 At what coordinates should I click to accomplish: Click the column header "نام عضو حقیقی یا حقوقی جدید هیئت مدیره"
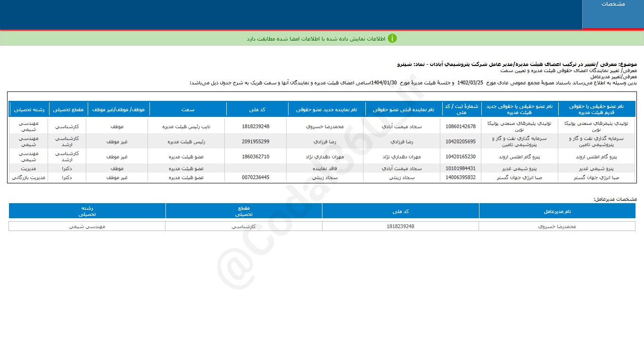click(x=519, y=109)
